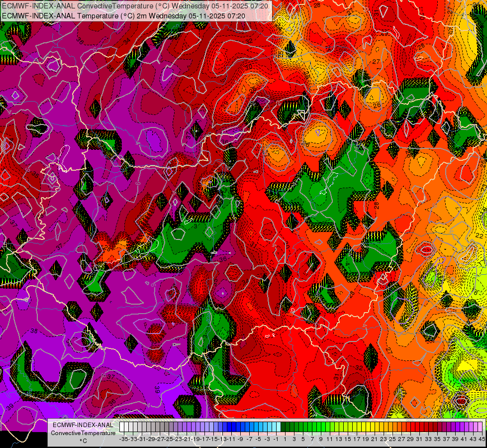
Task: Select the bright red swatch above 29 label
Action: tap(413, 427)
